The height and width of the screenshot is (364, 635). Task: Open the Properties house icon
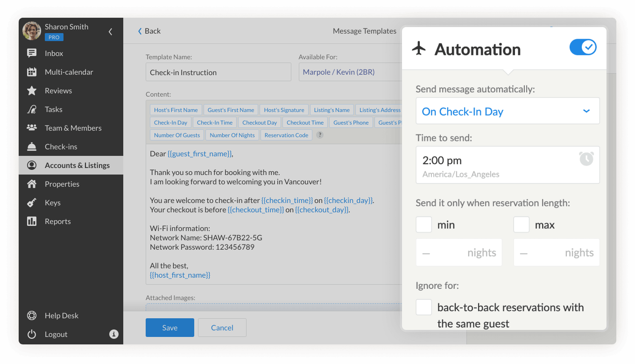click(32, 184)
